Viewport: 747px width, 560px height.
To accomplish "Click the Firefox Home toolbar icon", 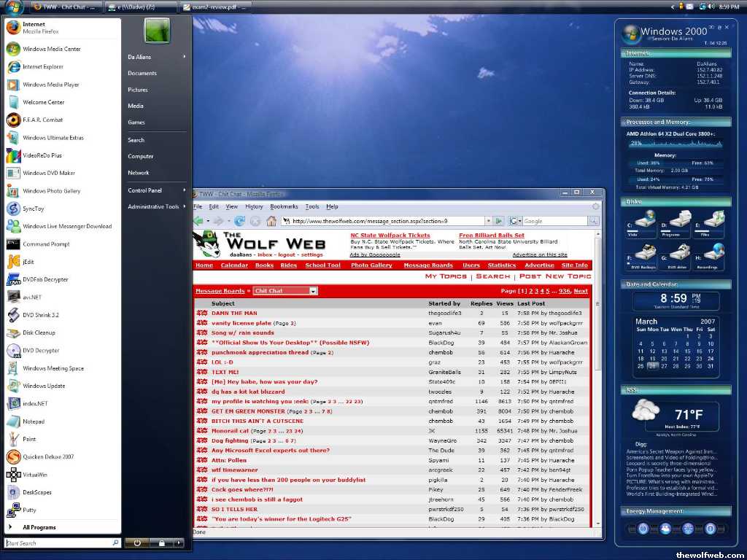I will pos(271,221).
